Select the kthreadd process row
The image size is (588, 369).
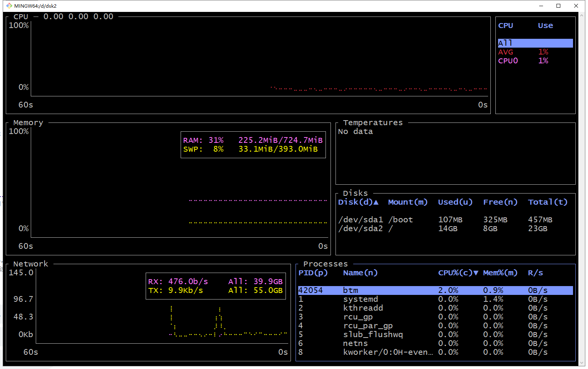(x=384, y=308)
